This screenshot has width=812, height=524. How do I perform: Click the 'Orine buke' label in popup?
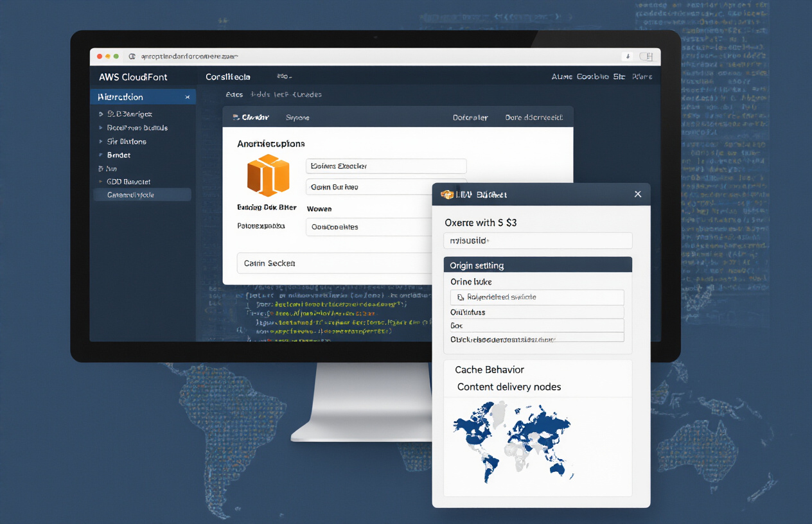point(472,282)
